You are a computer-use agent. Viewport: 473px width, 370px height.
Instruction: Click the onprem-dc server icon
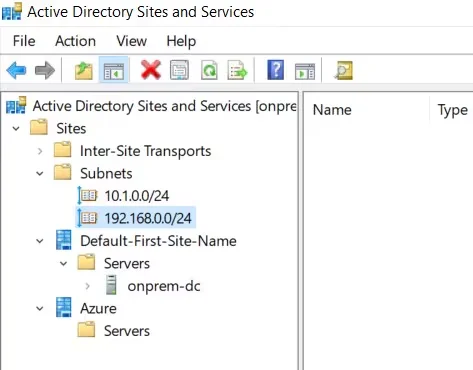(x=111, y=285)
